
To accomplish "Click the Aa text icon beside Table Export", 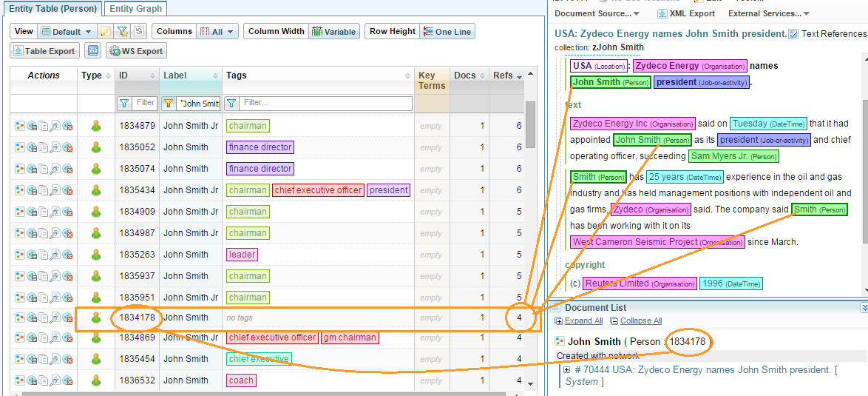I will 93,51.
